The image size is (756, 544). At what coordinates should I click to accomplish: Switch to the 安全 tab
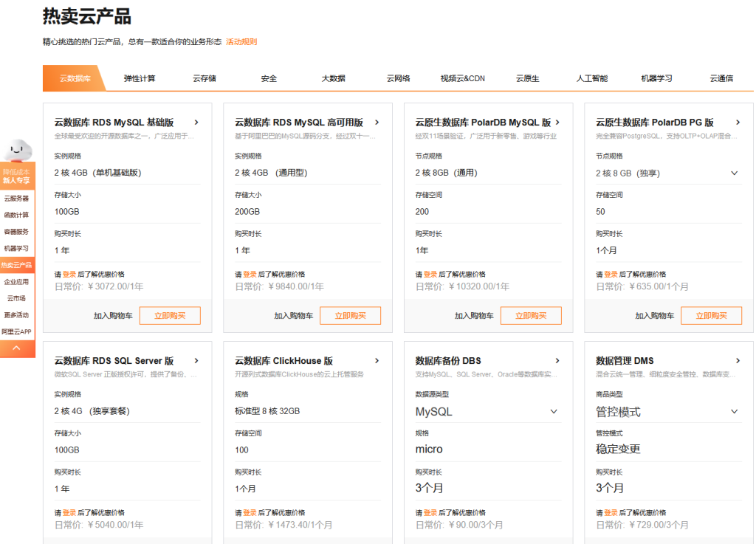click(269, 78)
